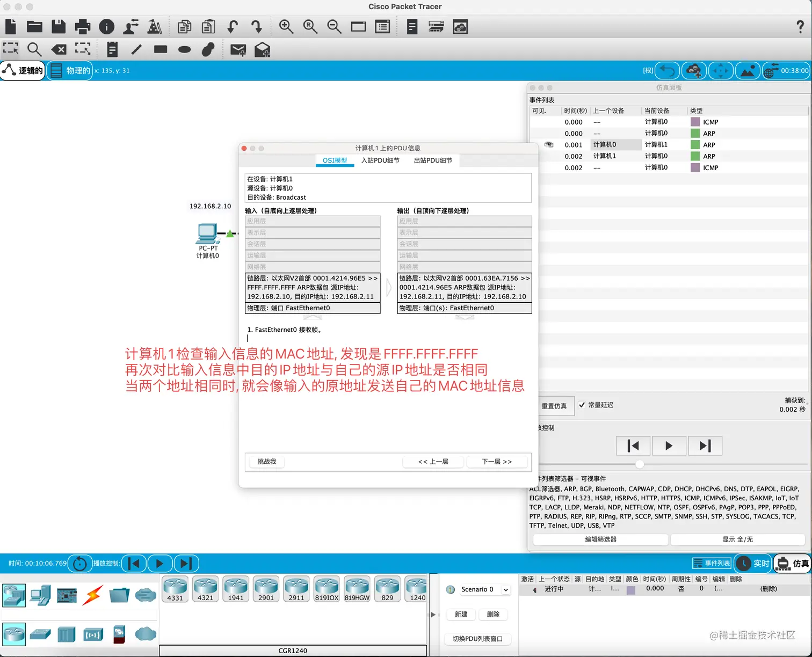
Task: Step back in simulation panel controls
Action: click(x=633, y=446)
